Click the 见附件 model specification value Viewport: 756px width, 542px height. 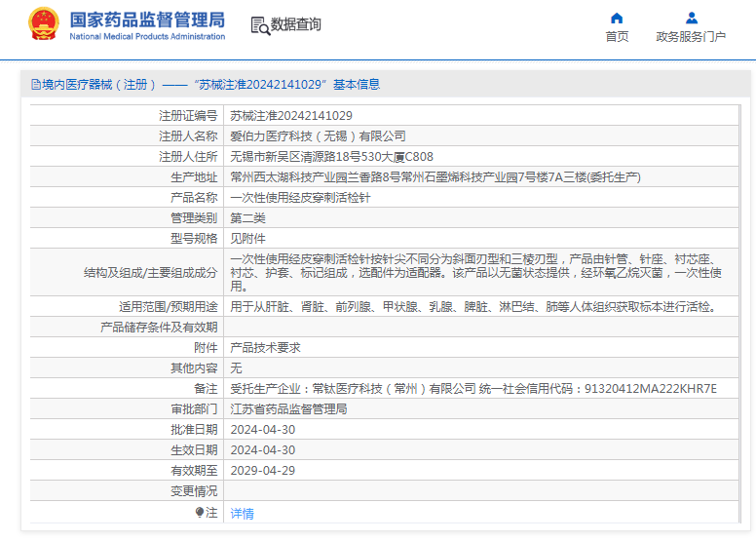click(x=247, y=238)
